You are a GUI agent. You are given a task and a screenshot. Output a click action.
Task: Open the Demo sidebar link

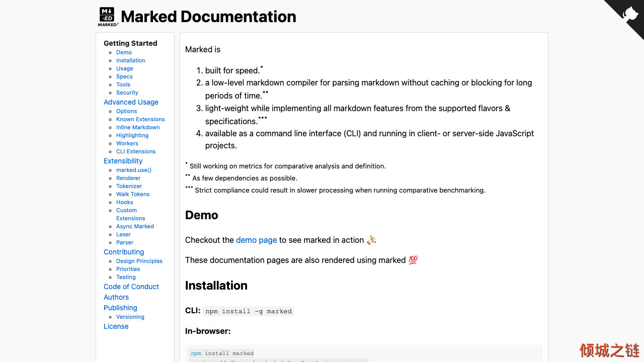click(124, 52)
